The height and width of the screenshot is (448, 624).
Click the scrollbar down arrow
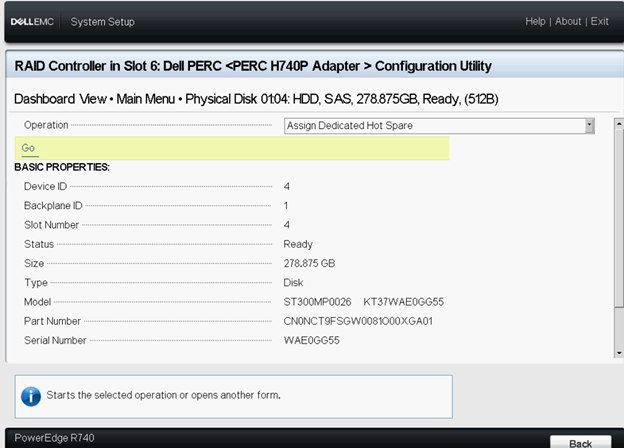click(619, 353)
